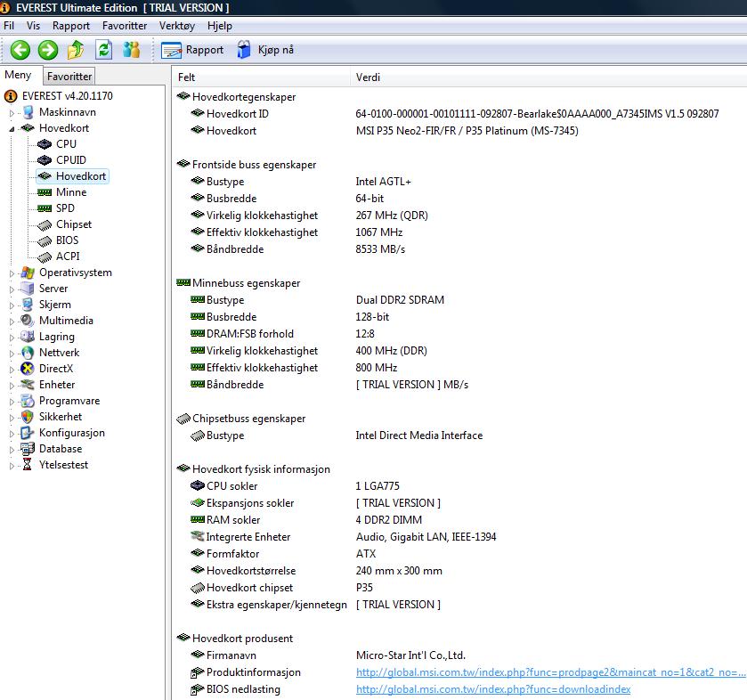The width and height of the screenshot is (747, 700).
Task: Switch to the Meny tab
Action: pos(18,76)
